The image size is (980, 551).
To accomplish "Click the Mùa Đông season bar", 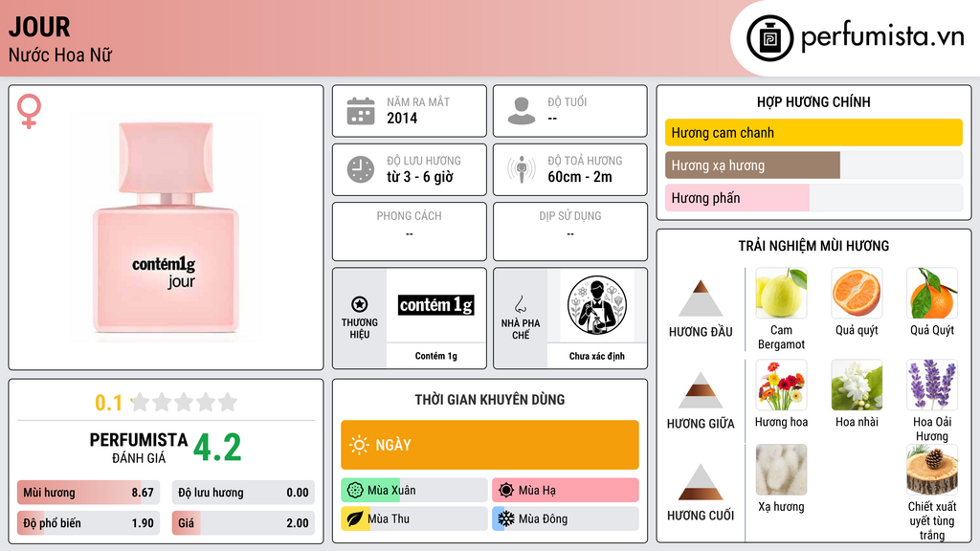I will [566, 518].
